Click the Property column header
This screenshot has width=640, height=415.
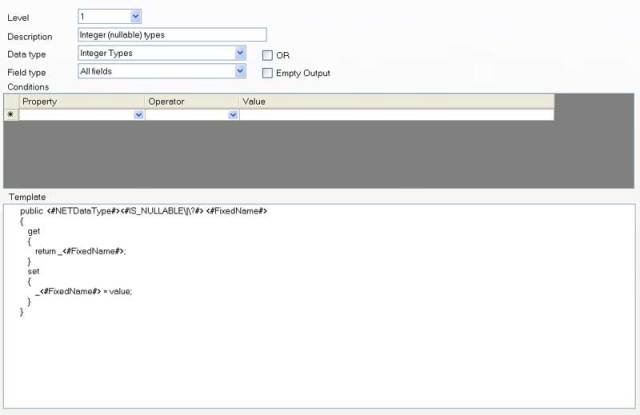(82, 102)
